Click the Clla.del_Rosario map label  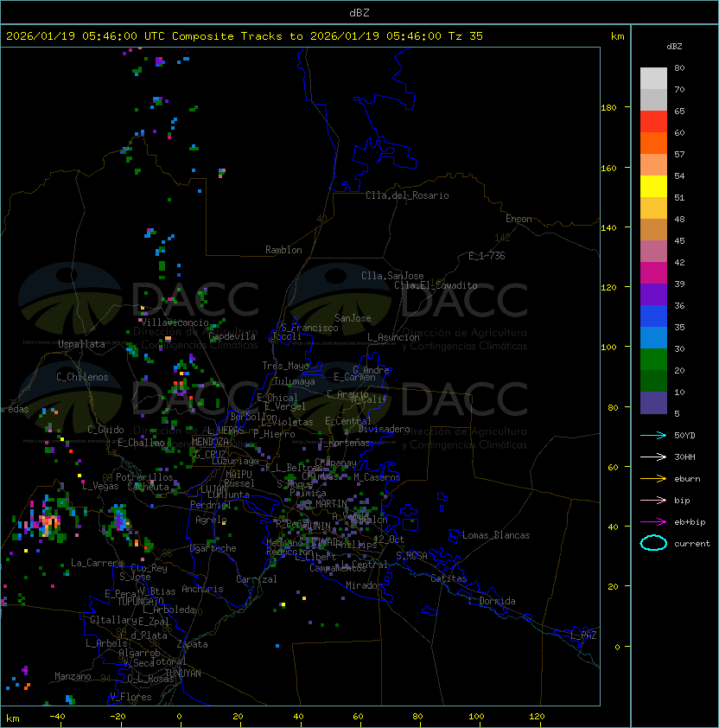click(407, 195)
